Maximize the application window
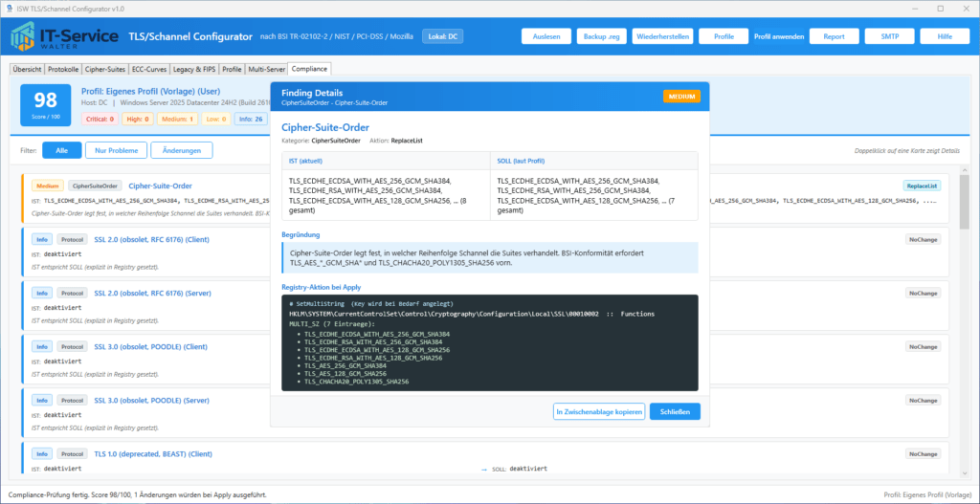 (940, 8)
